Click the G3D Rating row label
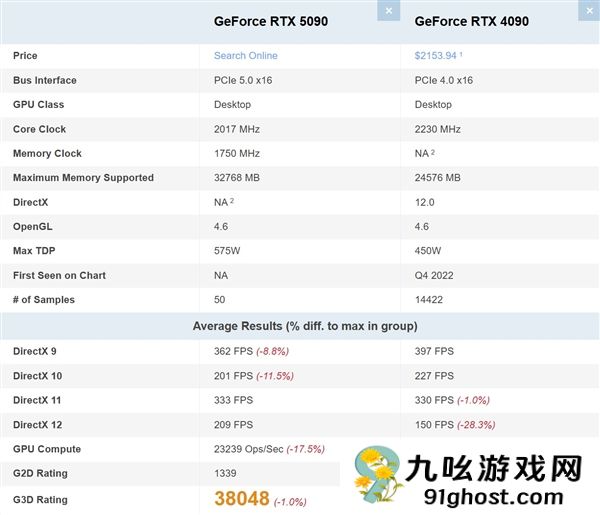The height and width of the screenshot is (515, 600). [40, 500]
